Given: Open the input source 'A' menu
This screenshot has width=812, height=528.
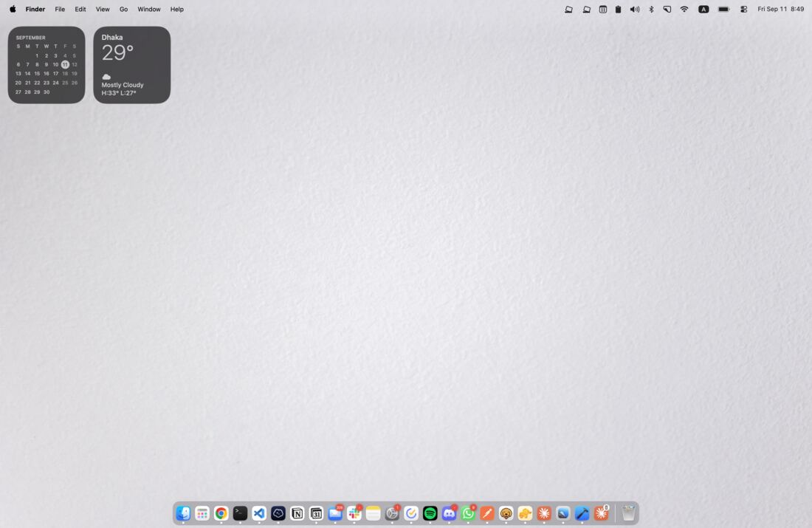Looking at the screenshot, I should click(703, 10).
